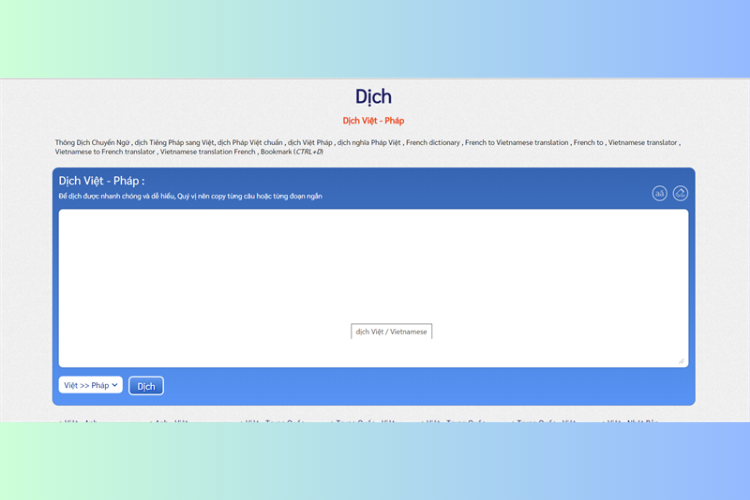
Task: Click the 'Dịch Việt - Pháp' orange subtitle
Action: (373, 121)
